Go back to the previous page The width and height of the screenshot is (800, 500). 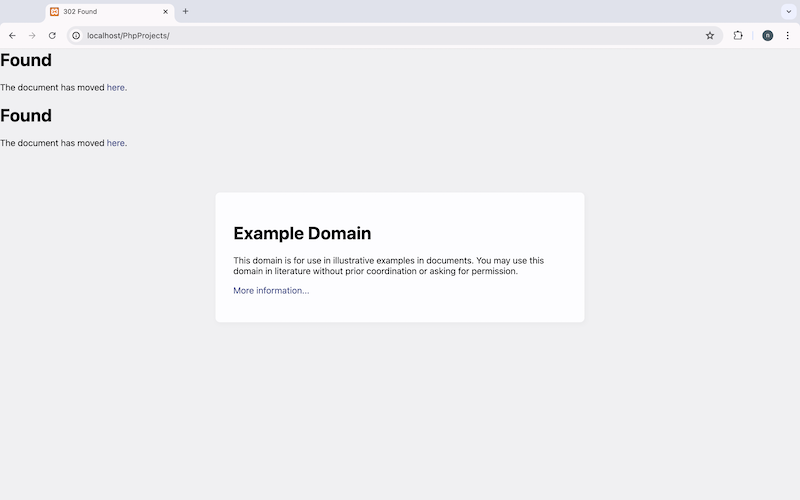click(x=12, y=36)
